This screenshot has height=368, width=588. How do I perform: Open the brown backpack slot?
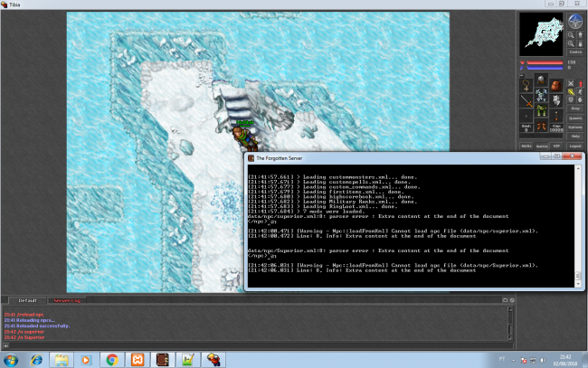(556, 85)
